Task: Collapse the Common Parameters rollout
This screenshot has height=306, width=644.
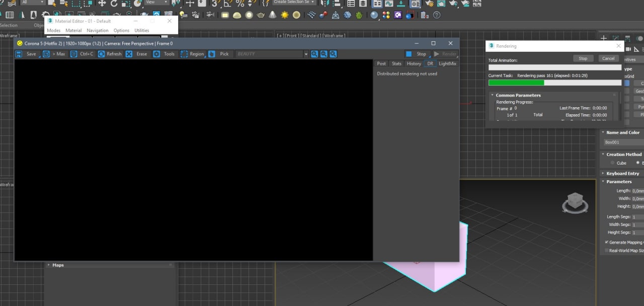Action: click(518, 95)
